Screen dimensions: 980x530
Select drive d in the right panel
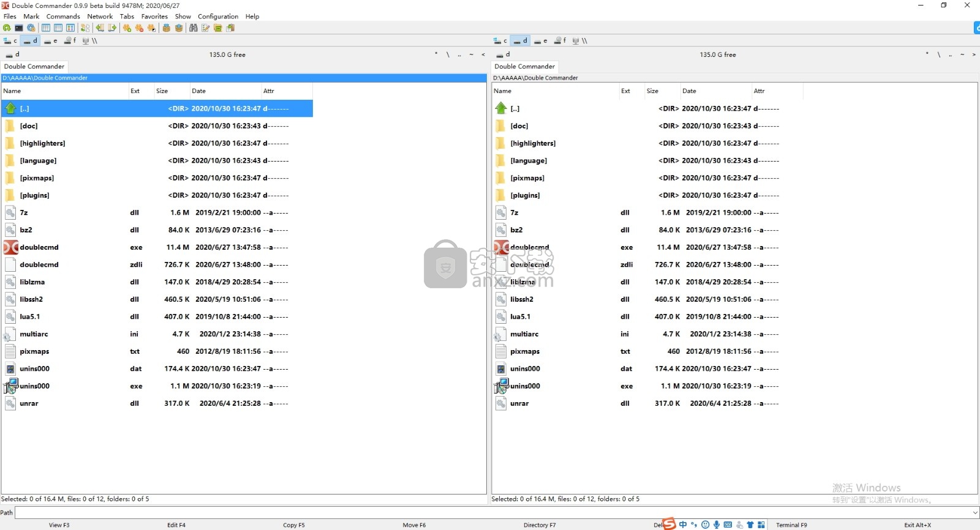[520, 41]
